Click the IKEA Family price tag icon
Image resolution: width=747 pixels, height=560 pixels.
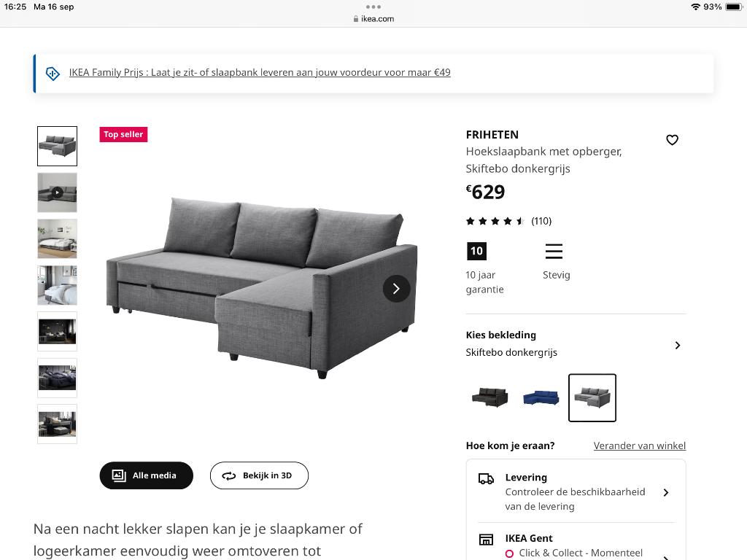(53, 74)
